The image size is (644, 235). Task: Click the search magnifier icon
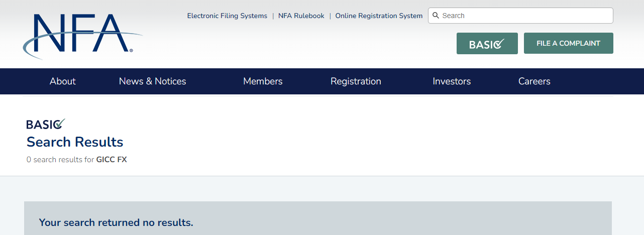[436, 16]
